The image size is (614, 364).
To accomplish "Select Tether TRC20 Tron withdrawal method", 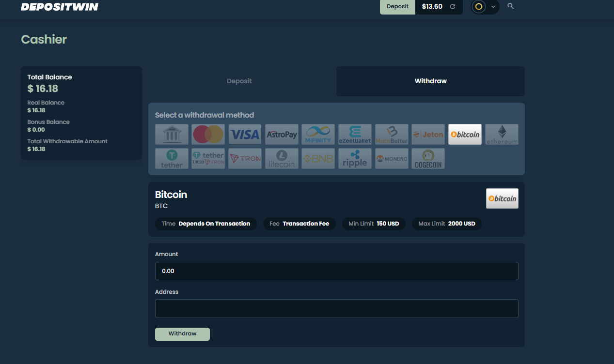I will click(x=208, y=159).
